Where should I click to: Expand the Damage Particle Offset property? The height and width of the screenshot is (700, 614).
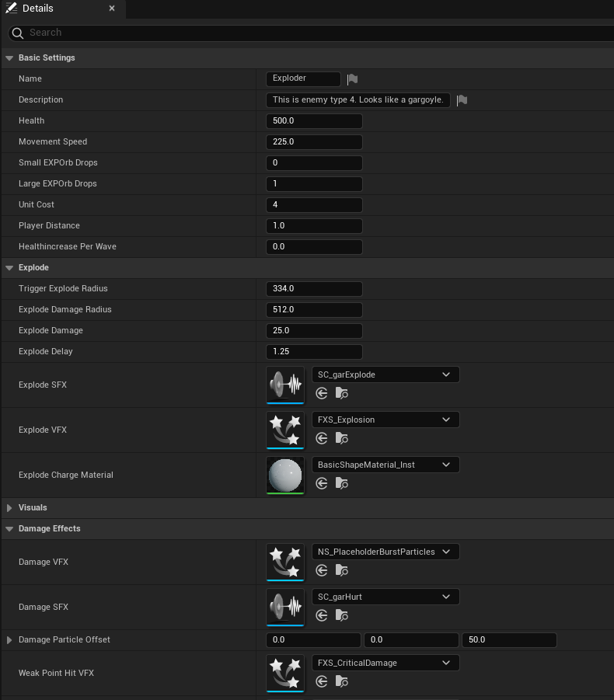[9, 640]
